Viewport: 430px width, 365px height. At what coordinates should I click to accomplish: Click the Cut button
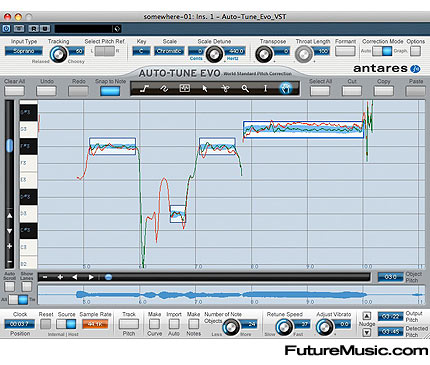pyautogui.click(x=352, y=91)
